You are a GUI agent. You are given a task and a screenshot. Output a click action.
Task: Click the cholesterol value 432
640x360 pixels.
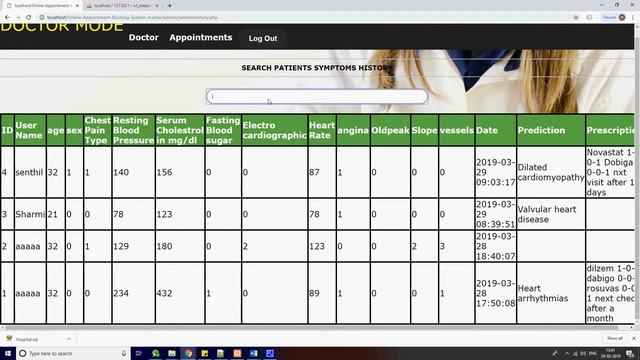click(179, 293)
